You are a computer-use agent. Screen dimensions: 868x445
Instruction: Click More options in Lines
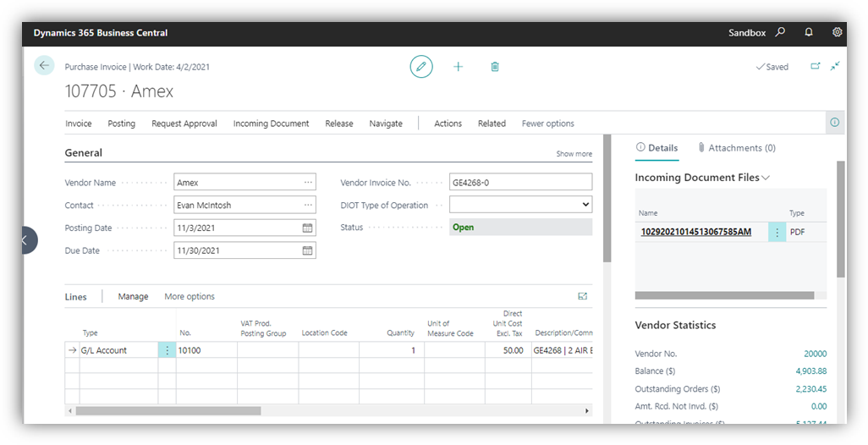[x=190, y=297]
